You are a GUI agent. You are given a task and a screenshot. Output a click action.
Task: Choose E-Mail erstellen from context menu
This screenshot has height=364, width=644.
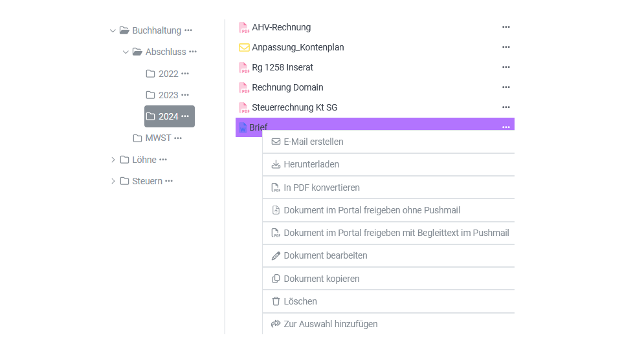(313, 142)
